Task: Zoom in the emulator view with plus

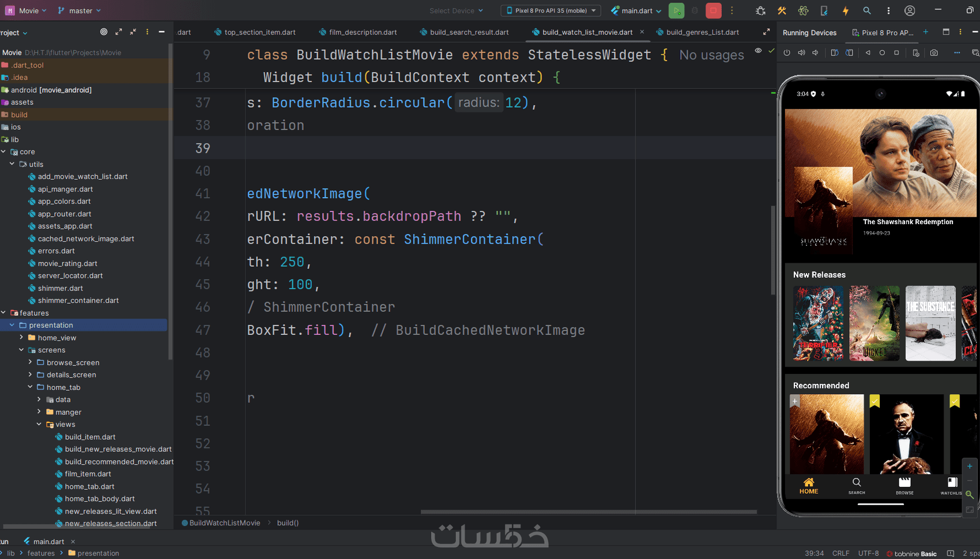Action: (x=970, y=466)
